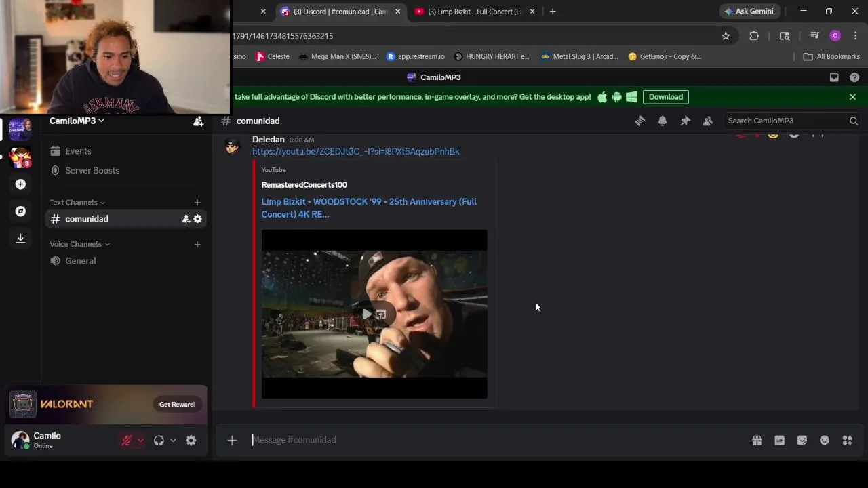Open Mega Man X (SNES) bookmark

point(337,56)
